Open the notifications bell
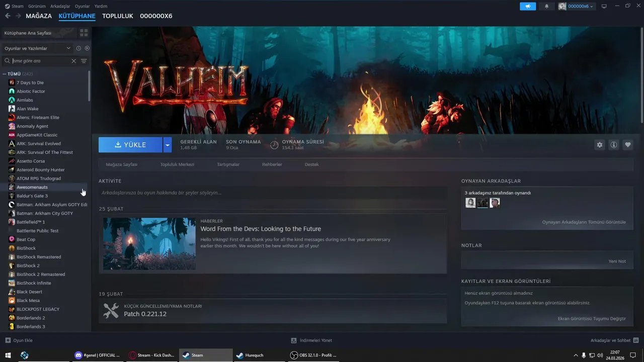644x362 pixels. [547, 7]
